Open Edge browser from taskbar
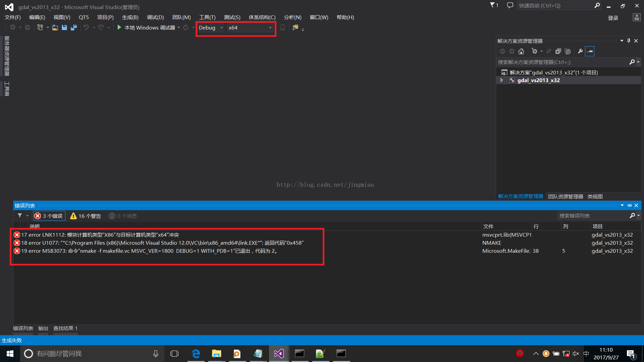Screen dimensions: 644x362 (196, 354)
